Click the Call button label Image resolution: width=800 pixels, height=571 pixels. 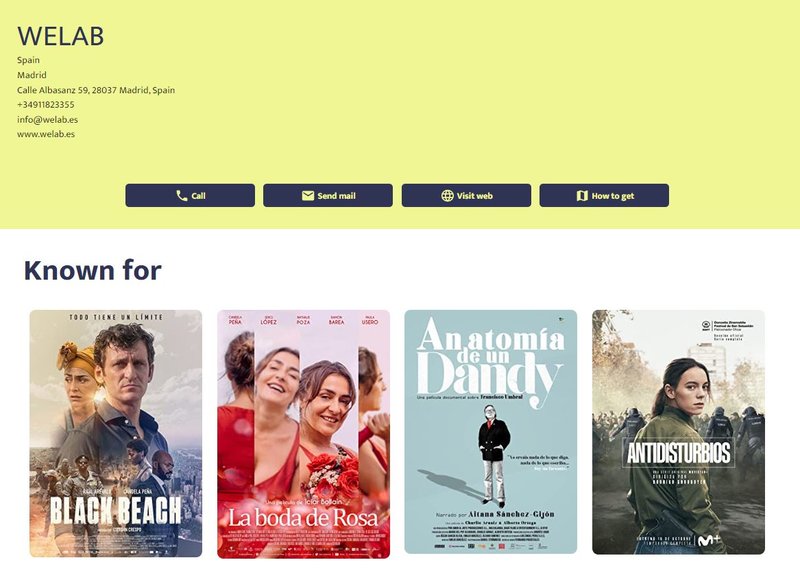click(x=198, y=196)
